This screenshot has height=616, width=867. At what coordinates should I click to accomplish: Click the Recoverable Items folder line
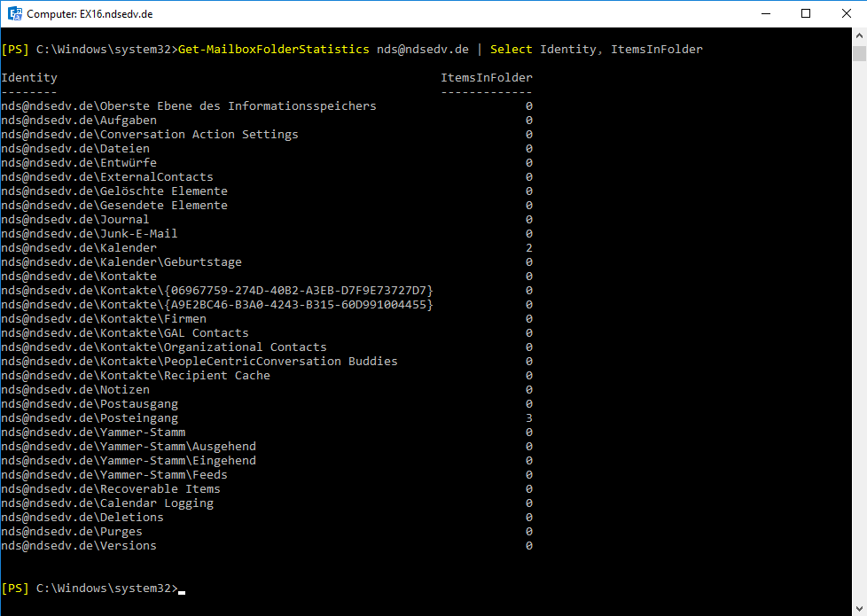[x=111, y=489]
